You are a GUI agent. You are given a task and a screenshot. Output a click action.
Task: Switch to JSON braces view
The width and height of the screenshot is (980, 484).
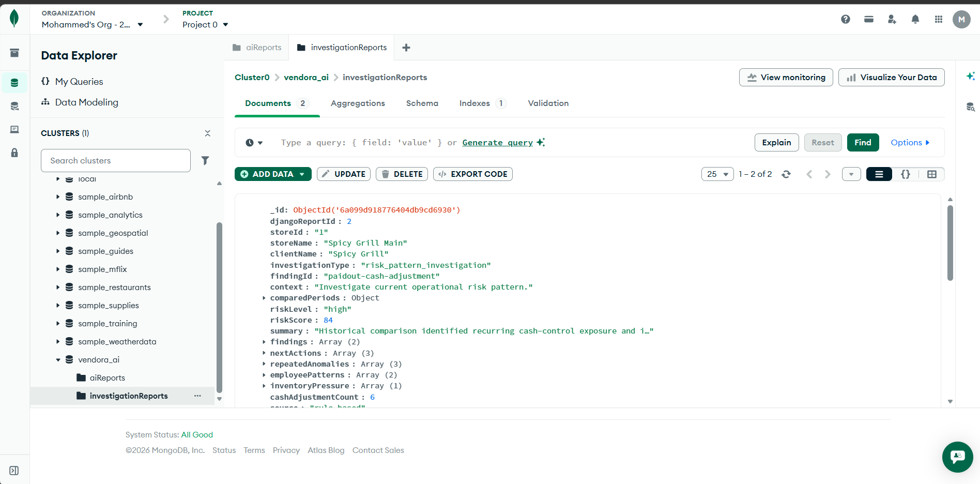906,174
